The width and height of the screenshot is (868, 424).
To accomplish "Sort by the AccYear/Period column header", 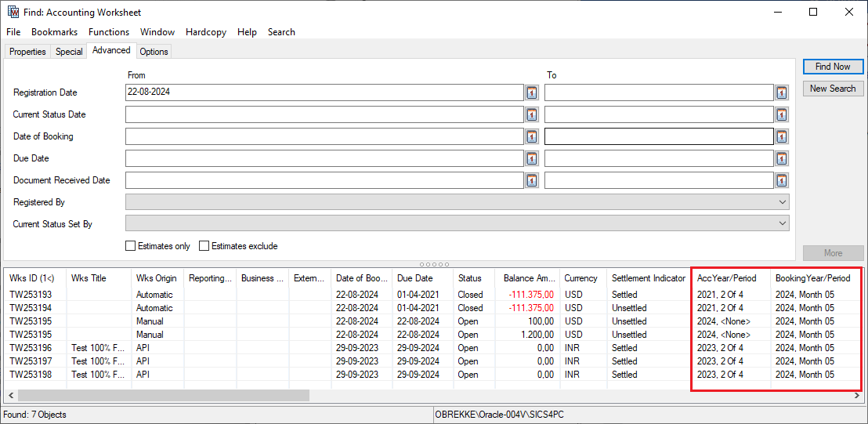I will (x=731, y=278).
